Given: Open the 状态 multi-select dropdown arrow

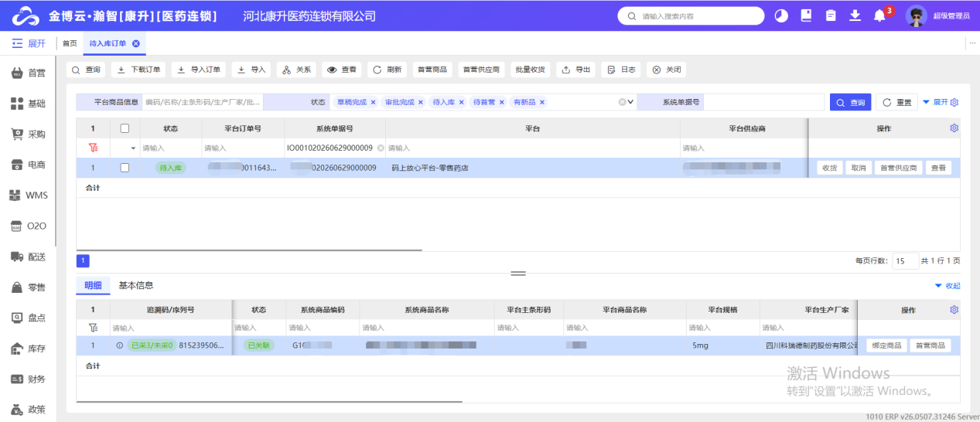Looking at the screenshot, I should 630,102.
